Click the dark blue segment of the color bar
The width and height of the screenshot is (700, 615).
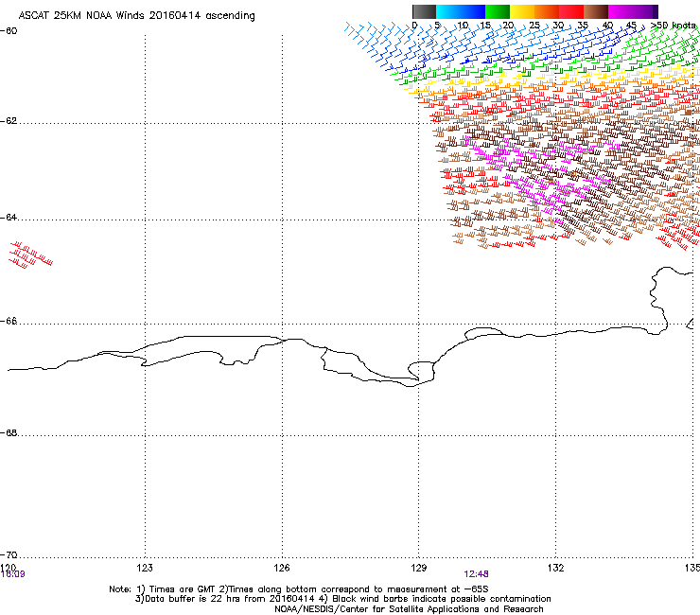pos(473,11)
